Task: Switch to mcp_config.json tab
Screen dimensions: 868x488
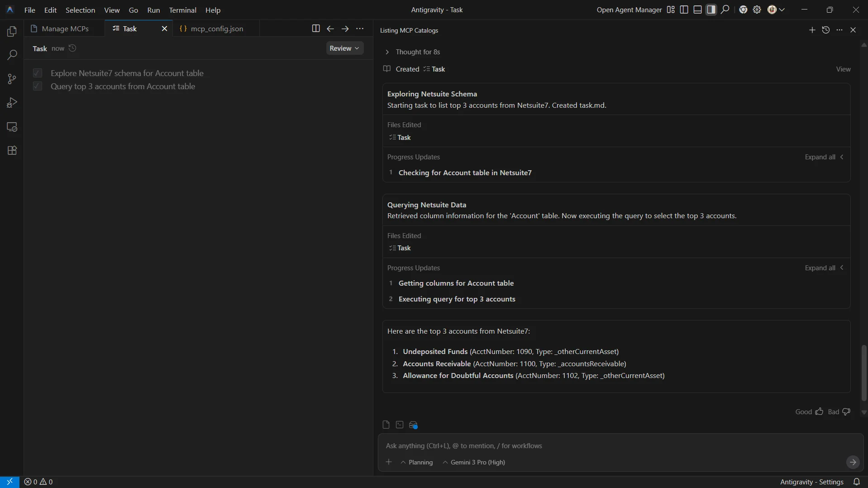Action: pos(216,29)
